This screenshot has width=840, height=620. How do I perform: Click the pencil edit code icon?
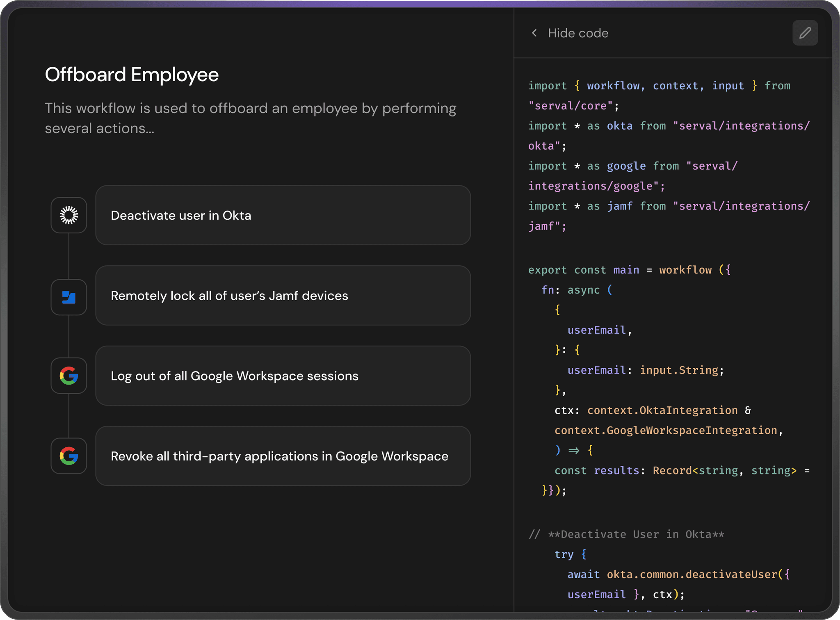[805, 33]
